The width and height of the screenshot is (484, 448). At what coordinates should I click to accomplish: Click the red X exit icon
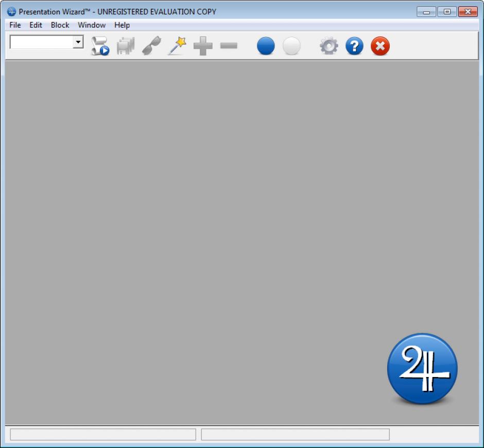pyautogui.click(x=380, y=46)
